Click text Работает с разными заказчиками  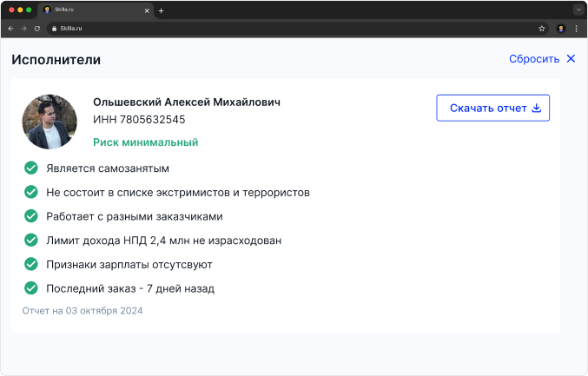[x=135, y=217]
